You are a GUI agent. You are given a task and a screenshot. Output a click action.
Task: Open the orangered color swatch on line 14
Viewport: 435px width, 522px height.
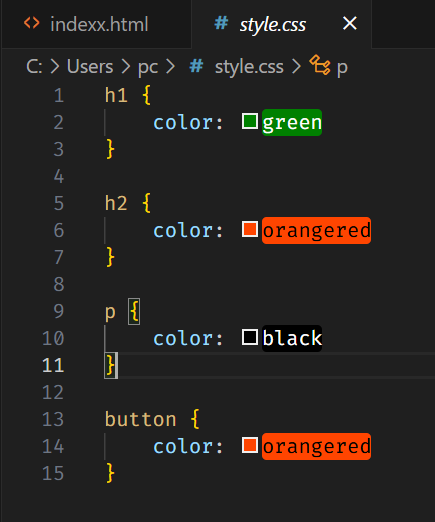(x=250, y=445)
